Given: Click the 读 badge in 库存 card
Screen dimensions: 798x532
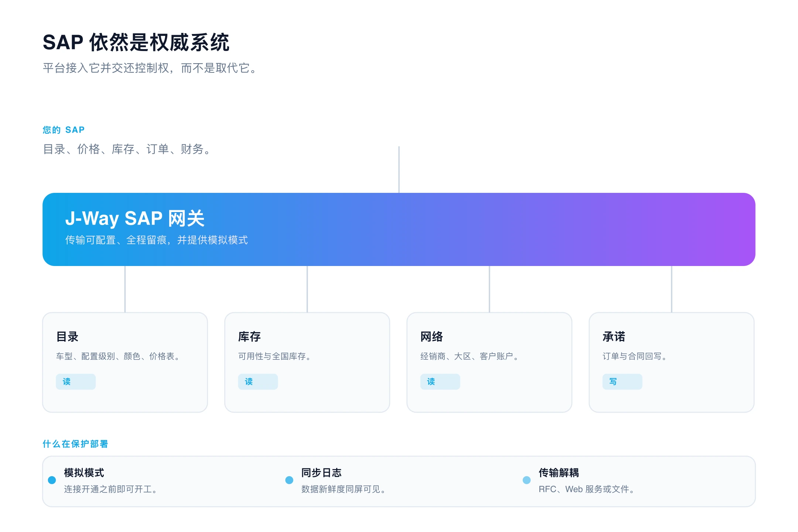Looking at the screenshot, I should tap(258, 382).
